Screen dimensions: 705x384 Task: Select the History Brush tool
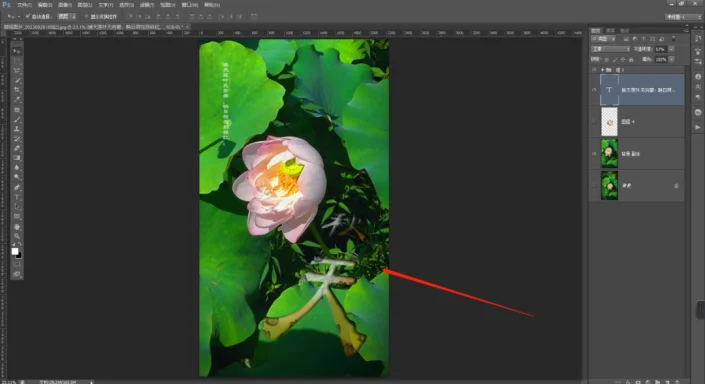pos(17,138)
